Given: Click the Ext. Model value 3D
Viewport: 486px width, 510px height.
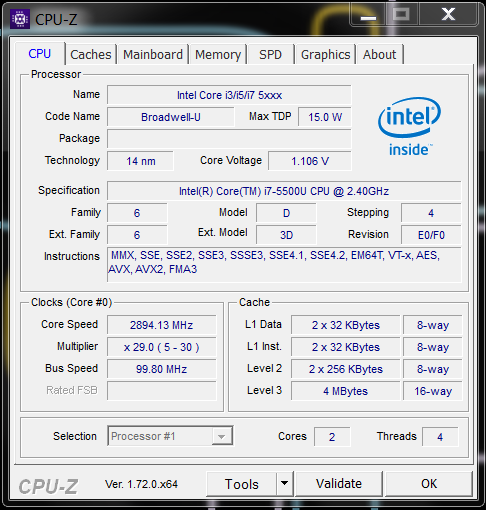Looking at the screenshot, I should pos(286,235).
